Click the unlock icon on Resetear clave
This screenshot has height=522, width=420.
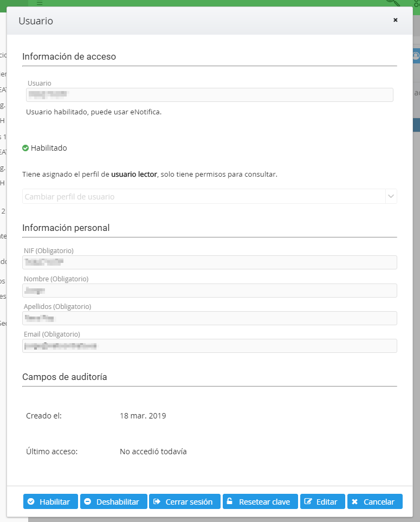230,502
